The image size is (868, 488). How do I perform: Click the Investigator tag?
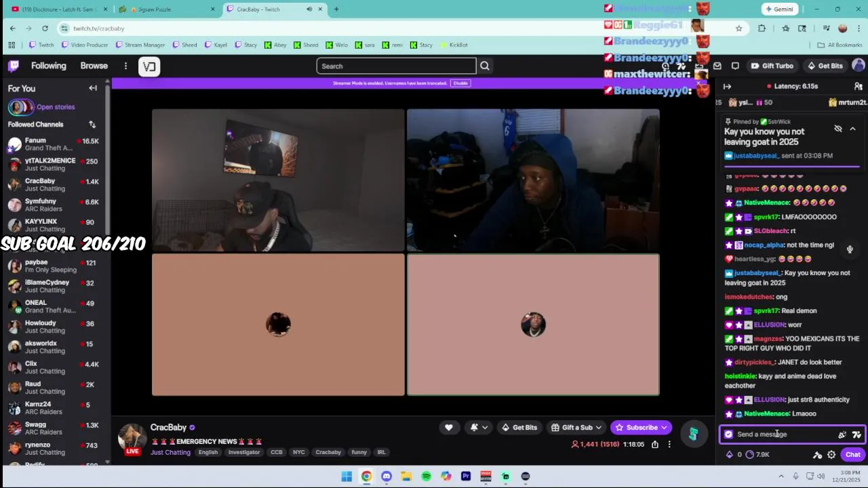click(x=244, y=452)
